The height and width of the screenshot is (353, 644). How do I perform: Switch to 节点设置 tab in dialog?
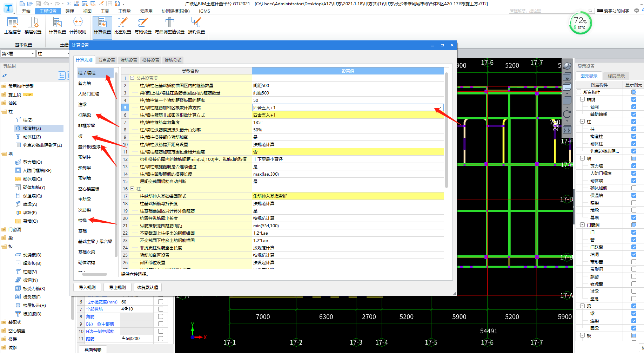point(107,60)
